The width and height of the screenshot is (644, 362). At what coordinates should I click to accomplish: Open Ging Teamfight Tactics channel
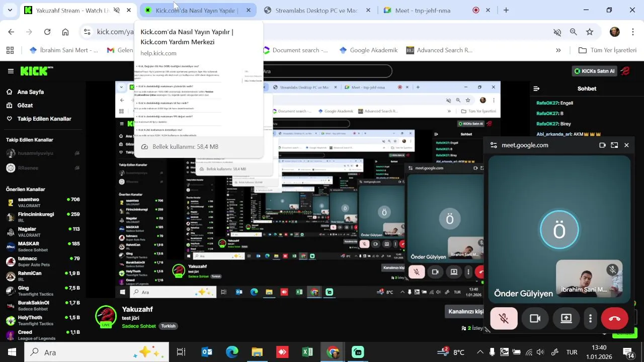[42, 291]
